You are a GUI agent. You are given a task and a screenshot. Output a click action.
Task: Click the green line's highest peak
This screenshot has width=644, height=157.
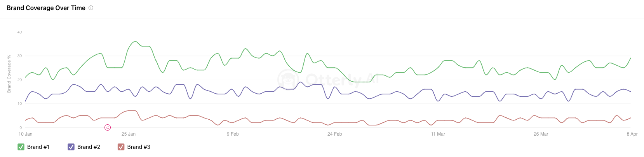click(x=135, y=42)
